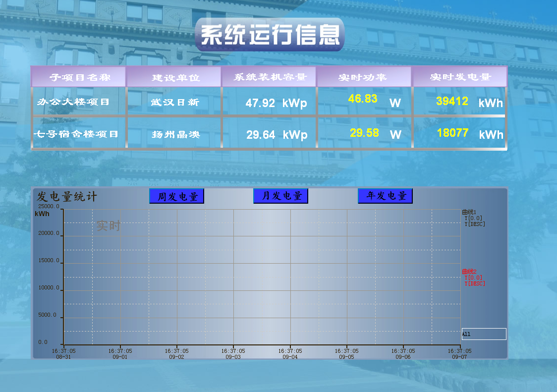Click the 09-04 date marker on chart axis
The width and height of the screenshot is (557, 392).
[290, 357]
